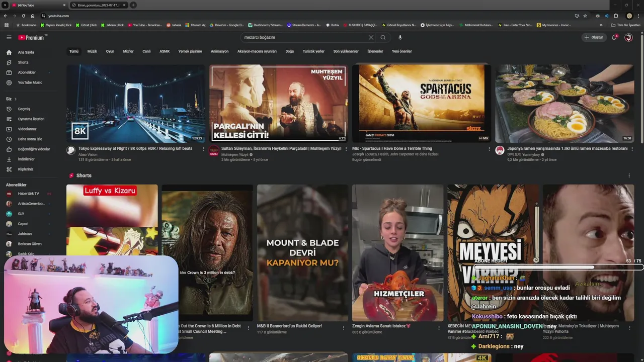Open Geçmiş history in sidebar
The image size is (644, 362).
point(24,109)
